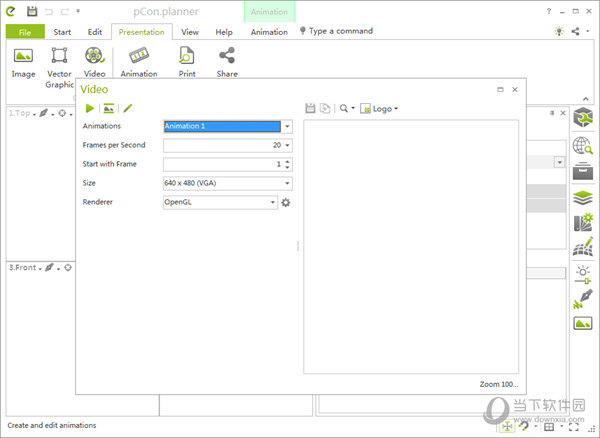Open renderer settings gear icon
600x438 pixels.
coord(285,202)
